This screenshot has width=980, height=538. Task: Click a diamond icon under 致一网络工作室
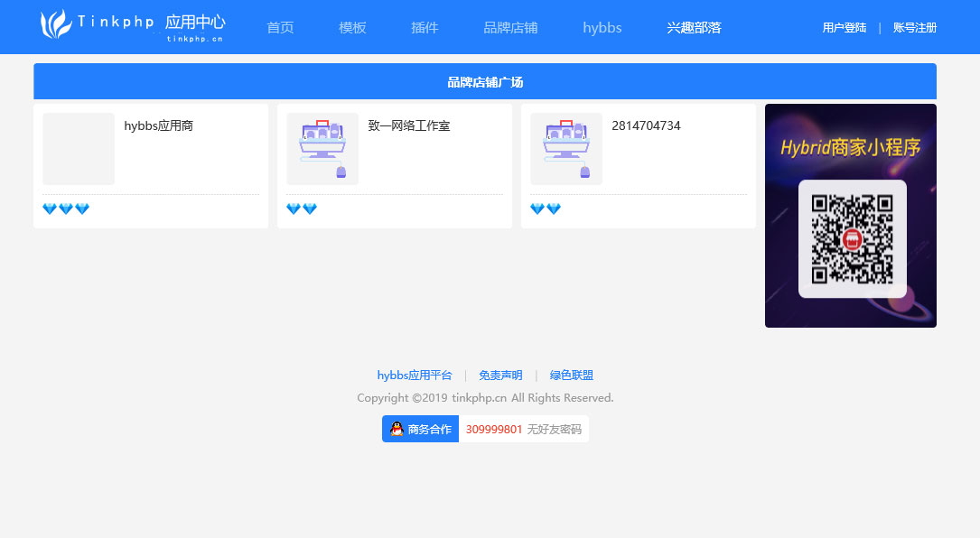point(293,209)
